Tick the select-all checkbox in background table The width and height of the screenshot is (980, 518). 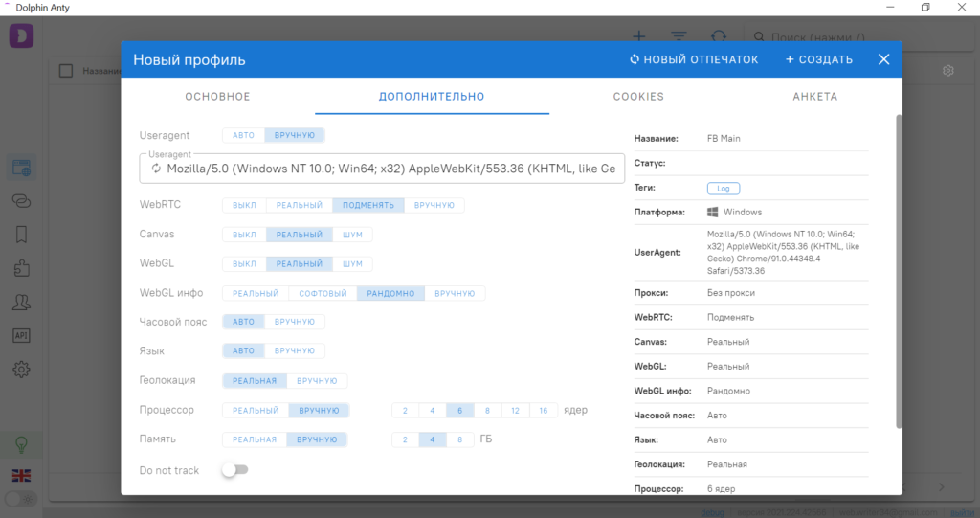click(x=66, y=71)
